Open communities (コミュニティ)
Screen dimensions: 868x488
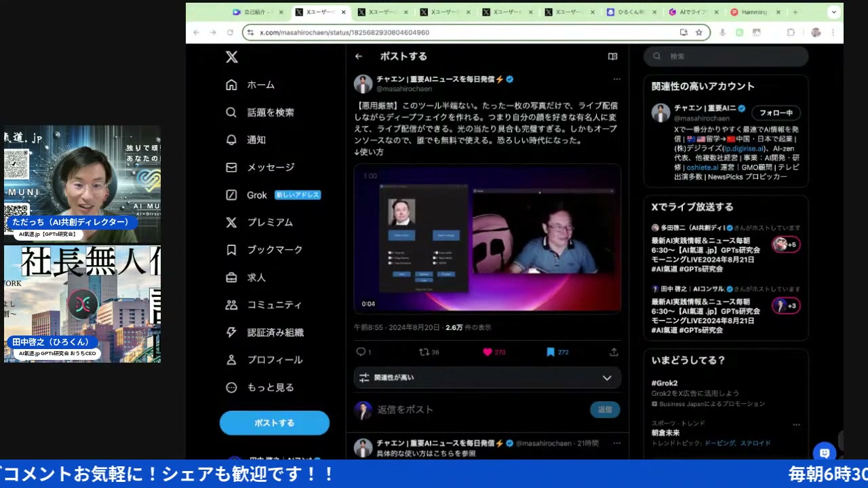pyautogui.click(x=264, y=305)
